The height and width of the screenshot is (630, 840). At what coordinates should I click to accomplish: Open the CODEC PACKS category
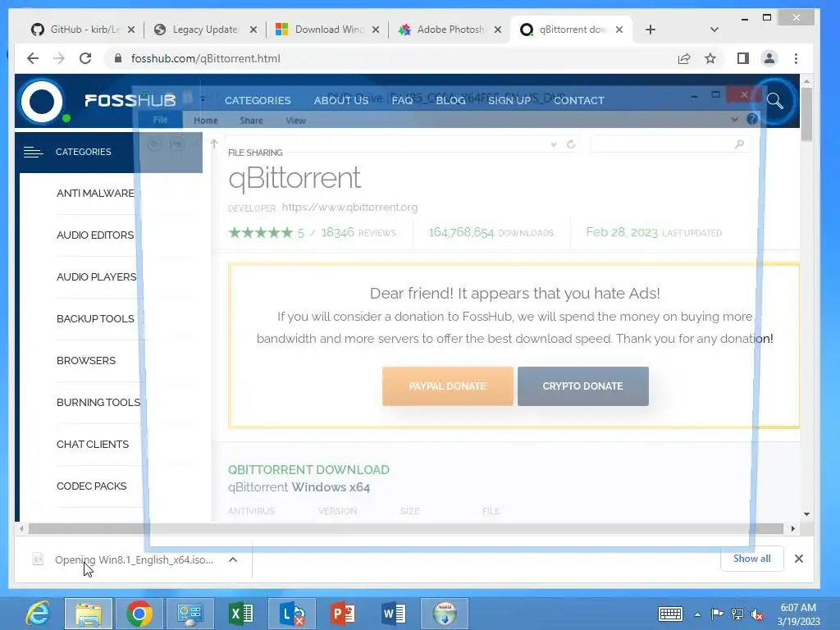tap(92, 486)
